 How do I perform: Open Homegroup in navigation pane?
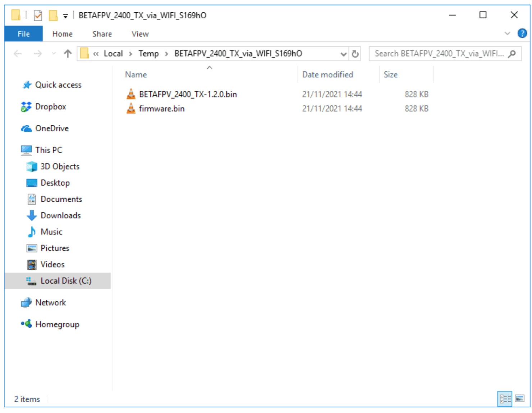57,324
